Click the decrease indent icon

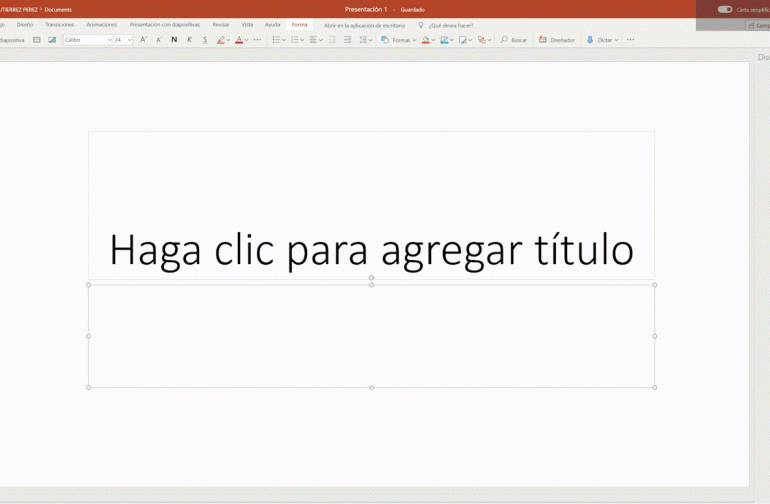click(x=332, y=40)
